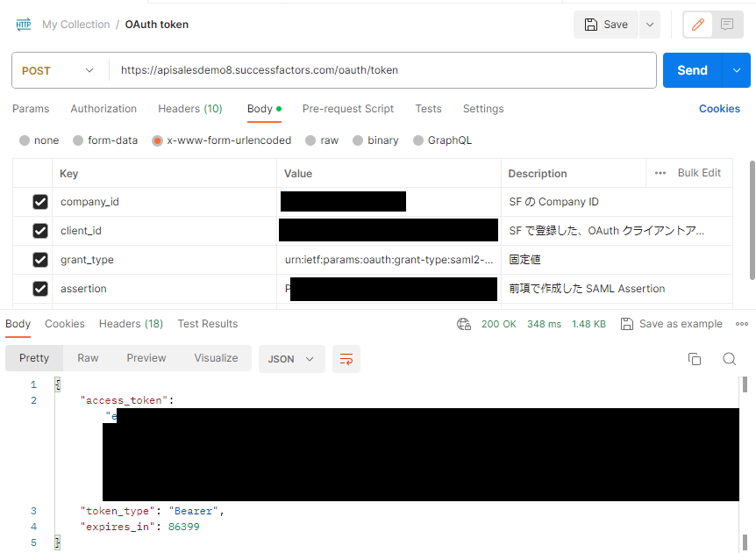Switch to the Authorization tab
This screenshot has height=553, width=756.
pos(103,109)
